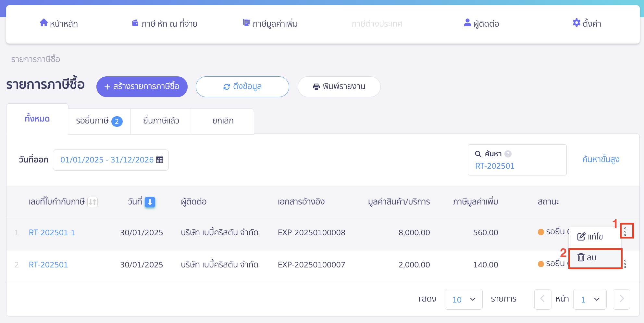Go to the next page arrow
The height and width of the screenshot is (323, 644).
[x=621, y=299]
